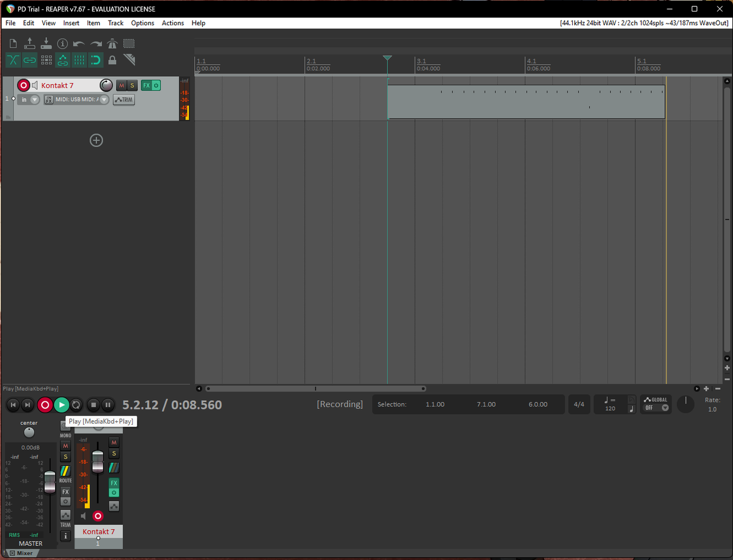Screen dimensions: 733x560
Task: Open the GLOBAL automation override dropdown
Action: tap(665, 408)
